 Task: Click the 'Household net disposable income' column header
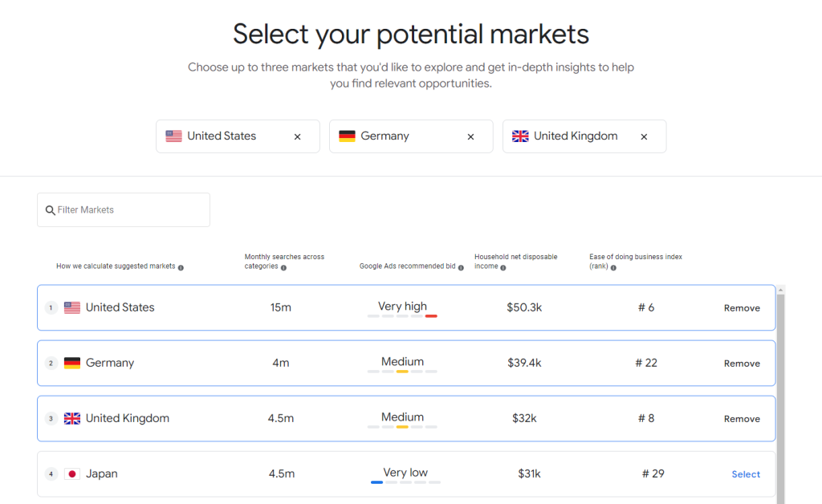[516, 262]
